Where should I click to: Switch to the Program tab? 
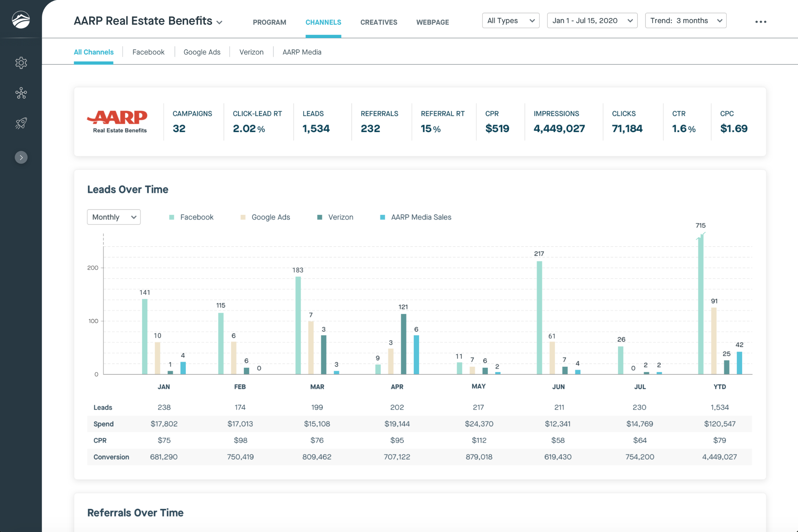(x=269, y=22)
